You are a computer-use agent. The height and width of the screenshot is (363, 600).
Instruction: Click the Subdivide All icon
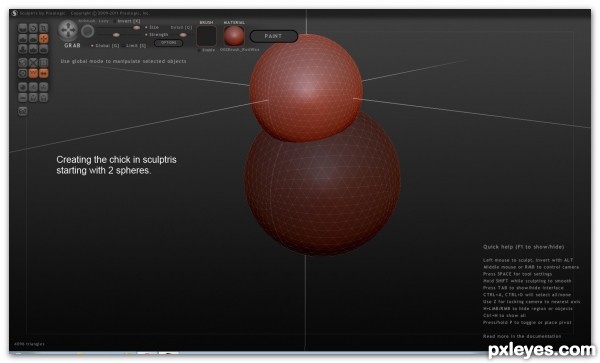44,63
